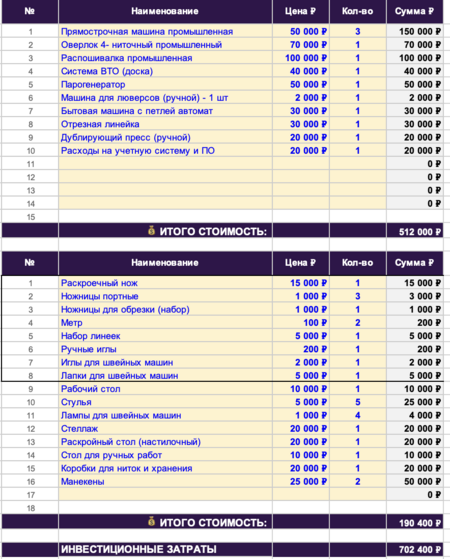450x559 pixels.
Task: Click quantity 5 in the Стулья row
Action: [x=358, y=402]
